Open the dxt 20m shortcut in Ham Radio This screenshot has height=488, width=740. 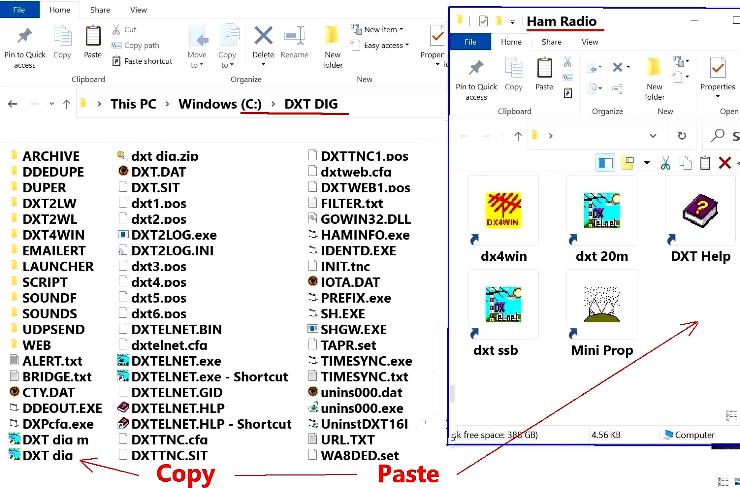click(602, 219)
